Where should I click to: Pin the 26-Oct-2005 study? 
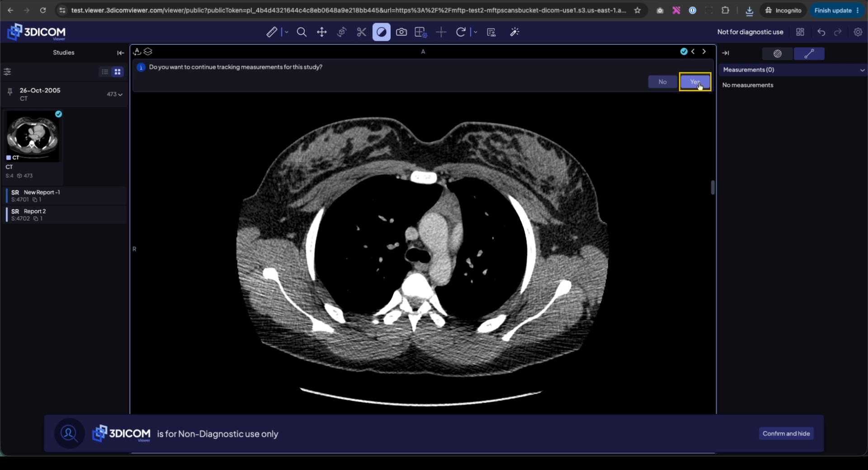10,92
